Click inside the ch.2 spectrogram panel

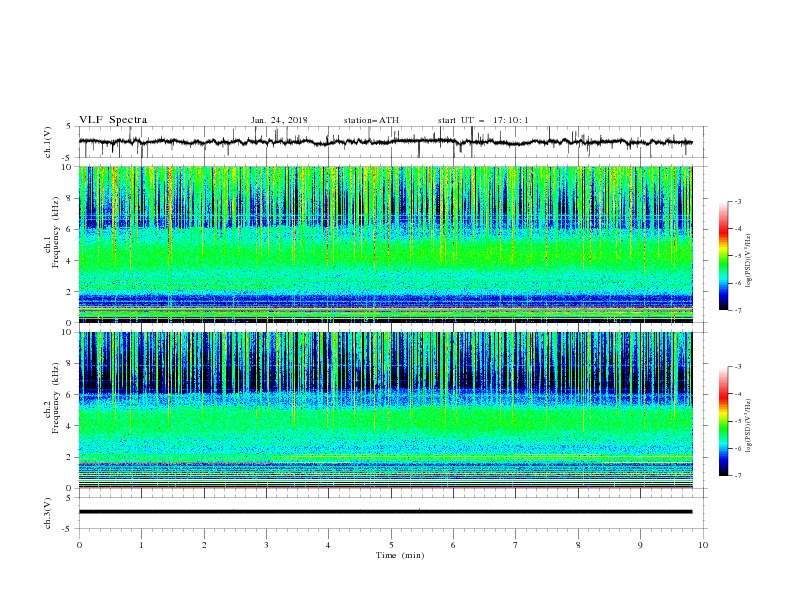(x=385, y=410)
